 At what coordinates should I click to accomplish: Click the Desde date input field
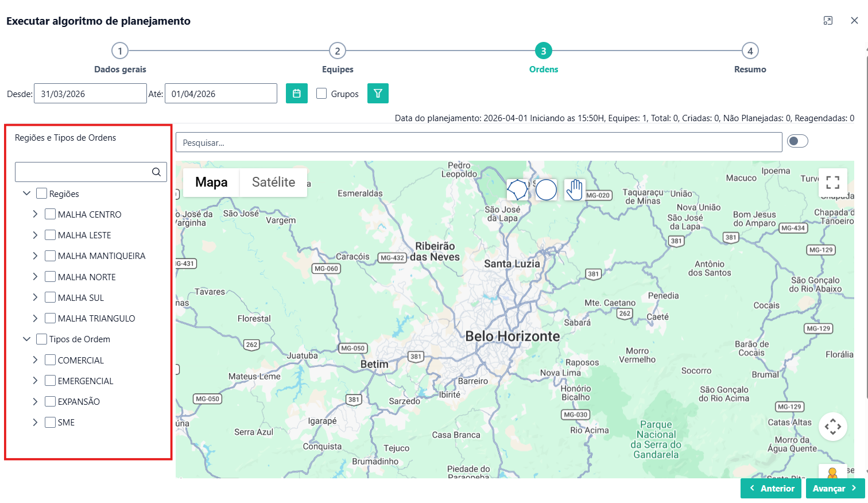pos(90,94)
